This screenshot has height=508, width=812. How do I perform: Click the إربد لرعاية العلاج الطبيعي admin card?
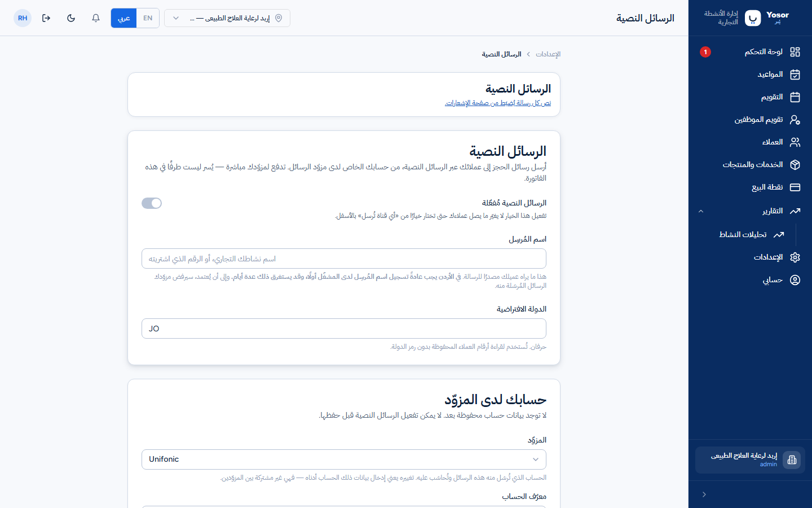(750, 460)
